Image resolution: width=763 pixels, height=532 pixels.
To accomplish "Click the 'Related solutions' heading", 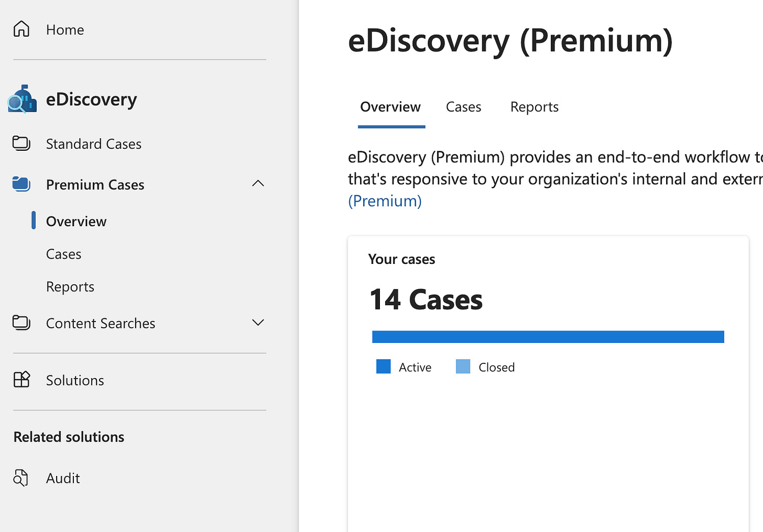I will (69, 437).
